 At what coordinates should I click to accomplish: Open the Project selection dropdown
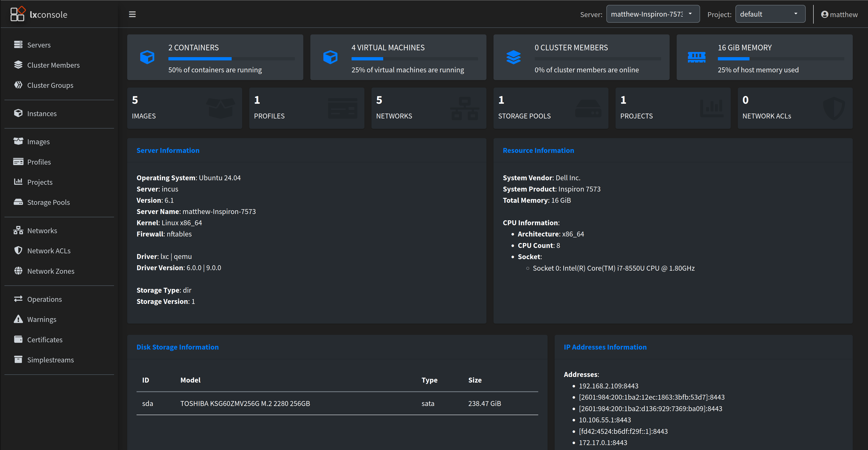tap(770, 14)
